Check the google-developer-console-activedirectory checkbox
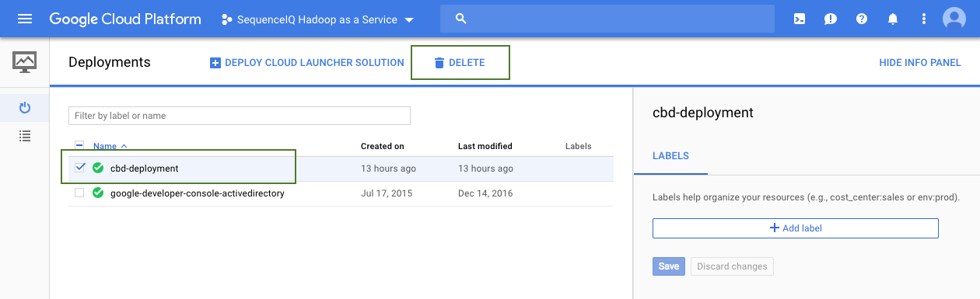The image size is (980, 299). tap(79, 193)
